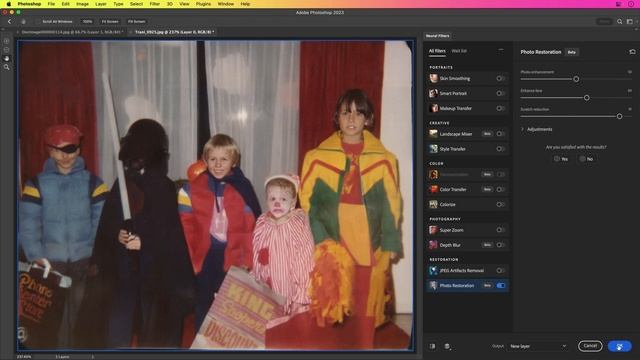Click the first Fit Screen button
Screen dimensions: 640x360
tap(110, 21)
